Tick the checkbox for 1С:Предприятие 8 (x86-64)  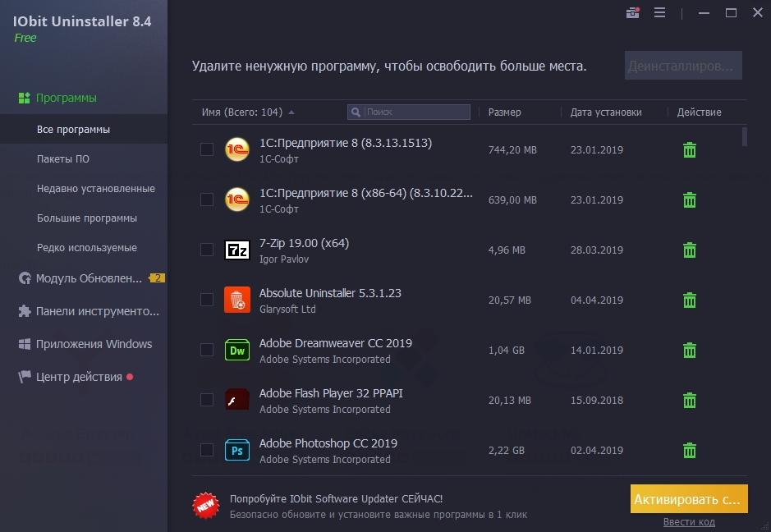207,199
